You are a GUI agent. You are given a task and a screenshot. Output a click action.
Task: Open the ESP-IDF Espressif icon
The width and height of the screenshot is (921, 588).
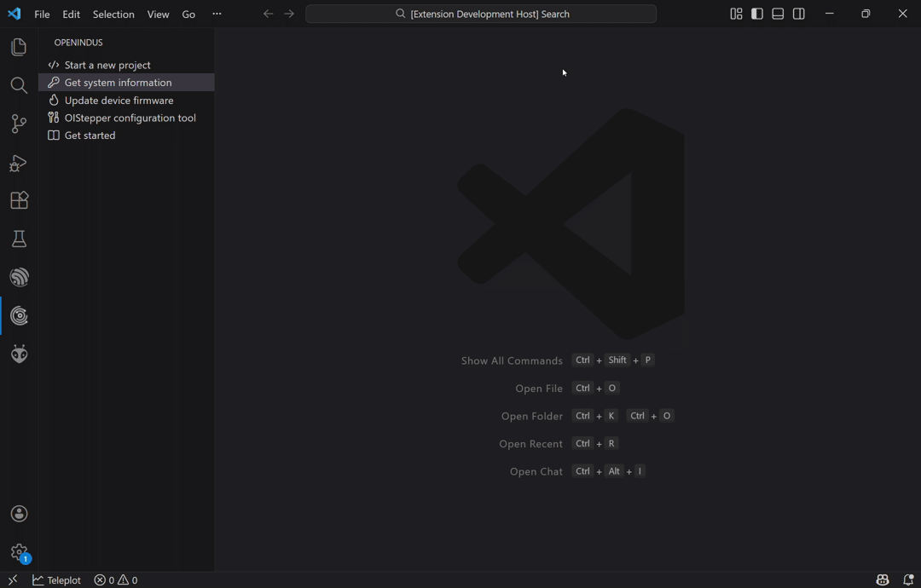19,278
